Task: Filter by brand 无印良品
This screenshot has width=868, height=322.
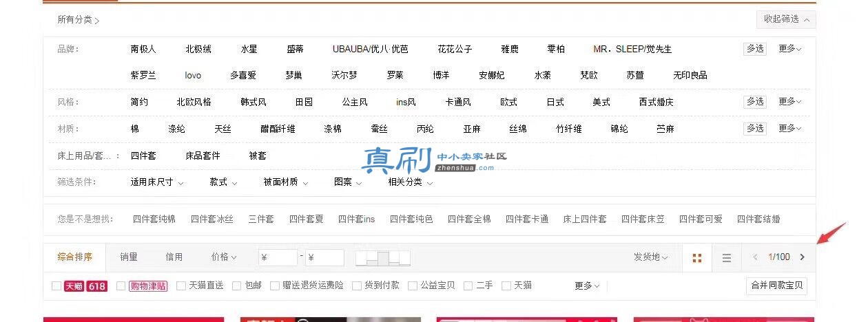Action: click(x=690, y=75)
